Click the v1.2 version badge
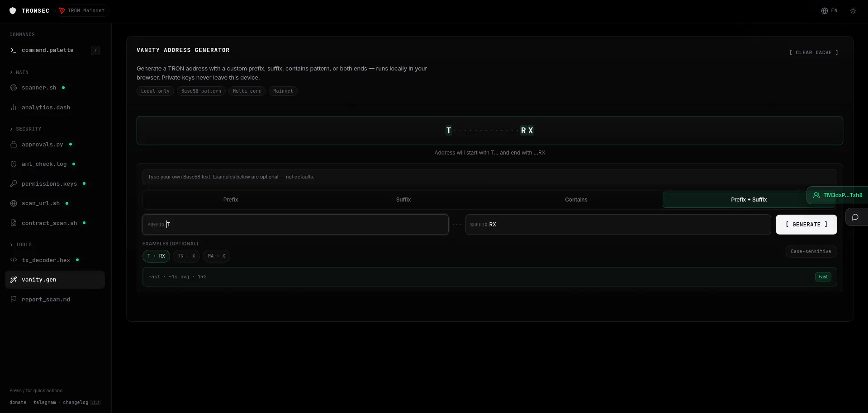The width and height of the screenshot is (868, 413). point(95,403)
